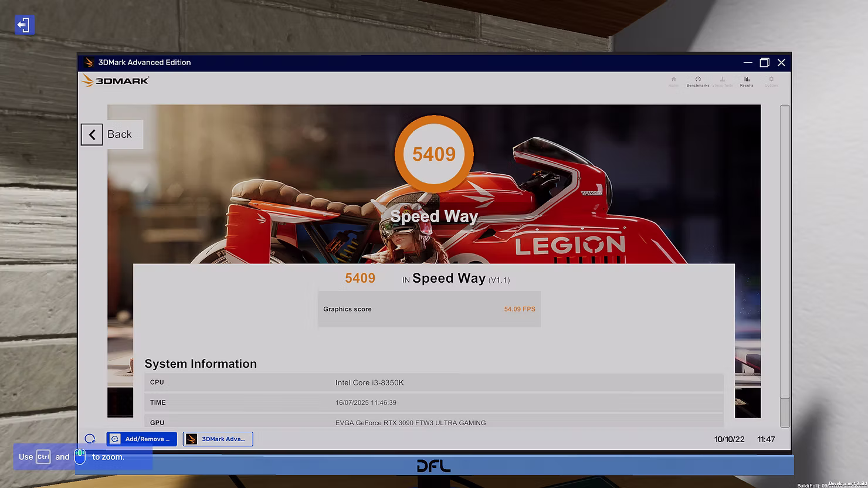This screenshot has height=488, width=868.
Task: Open the in-game start menu icon
Action: click(90, 439)
